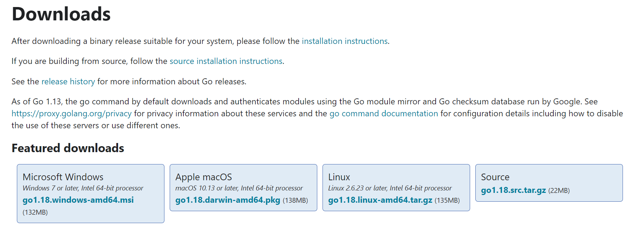
Task: Click the Downloads page heading
Action: [61, 14]
